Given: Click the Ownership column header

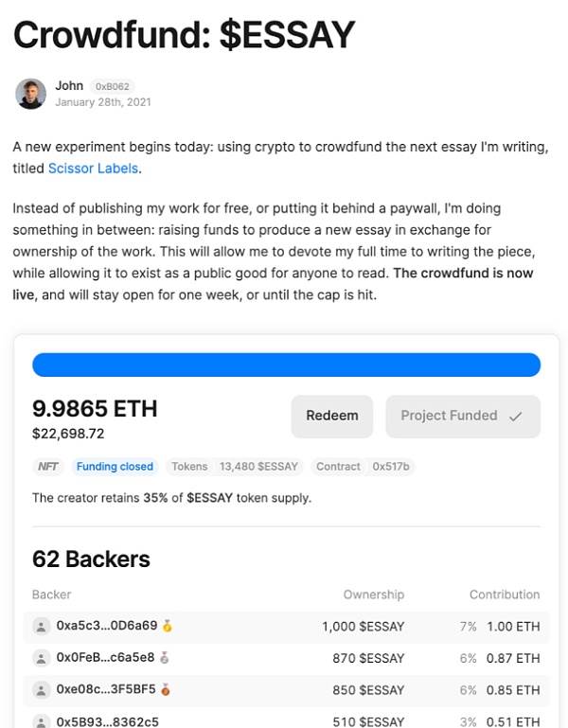Looking at the screenshot, I should click(374, 595).
